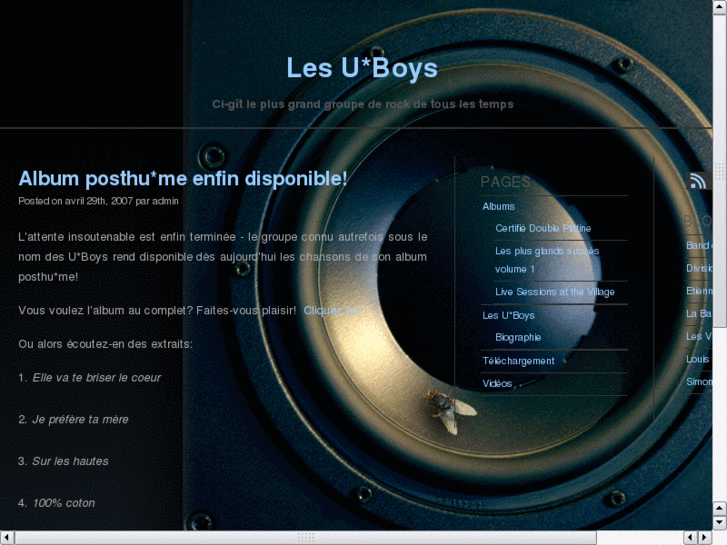Open the Certifié Double Platine page
This screenshot has height=545, width=727.
(543, 228)
